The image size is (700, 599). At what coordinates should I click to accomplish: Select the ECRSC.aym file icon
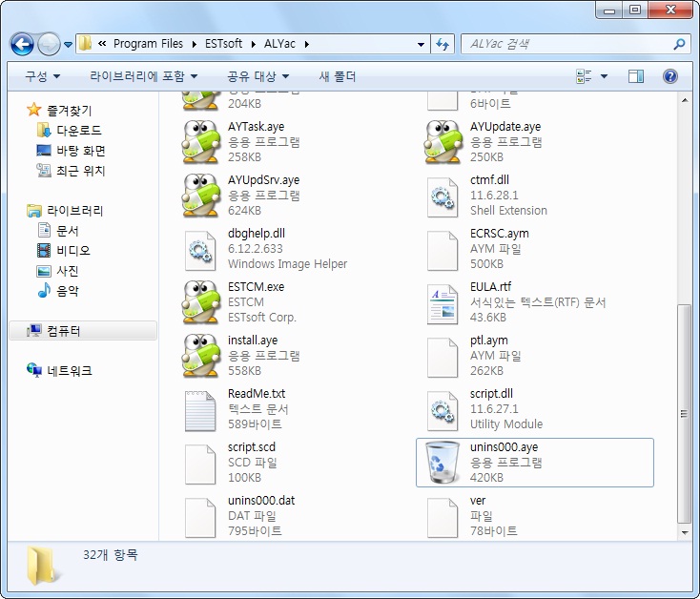click(443, 251)
